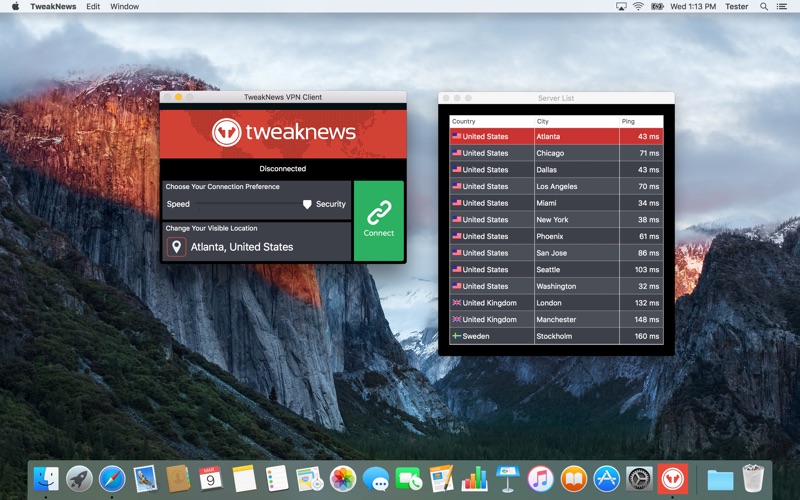Screen dimensions: 800x500
Task: Open iTunes from the Dock
Action: tap(540, 479)
